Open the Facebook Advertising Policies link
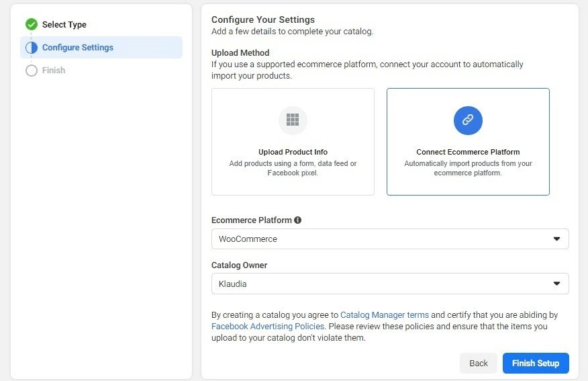 click(x=268, y=326)
